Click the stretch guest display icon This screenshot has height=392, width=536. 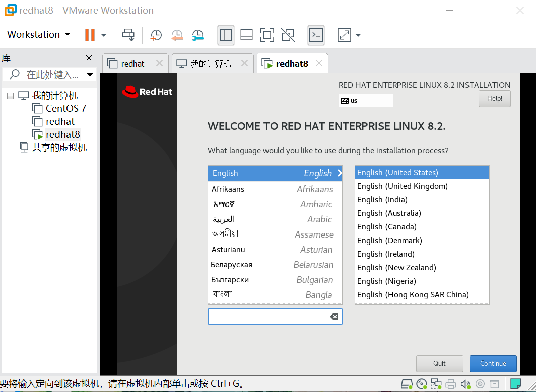pyautogui.click(x=344, y=35)
